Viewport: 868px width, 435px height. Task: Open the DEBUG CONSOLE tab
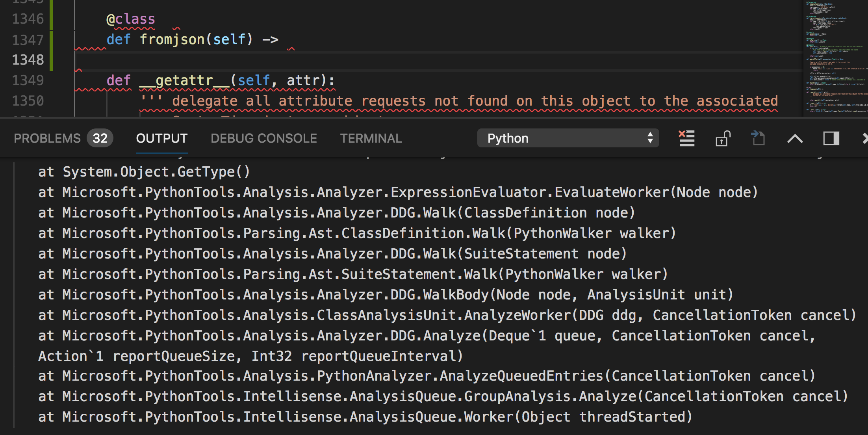coord(264,138)
